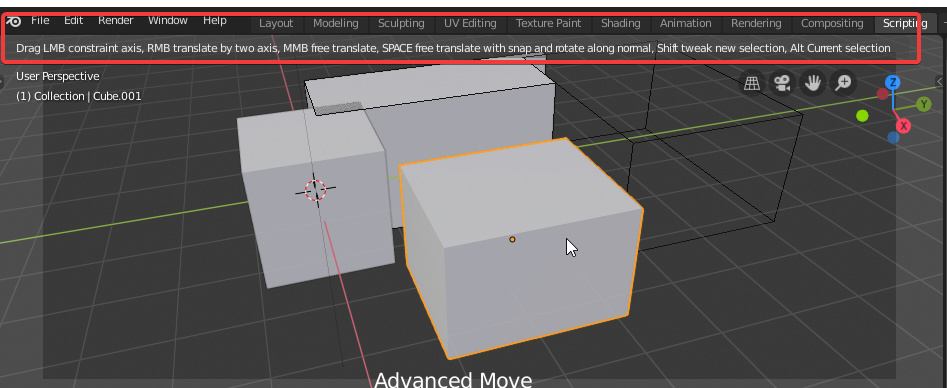Open the Render menu
Screen dimensions: 947x388
[116, 21]
